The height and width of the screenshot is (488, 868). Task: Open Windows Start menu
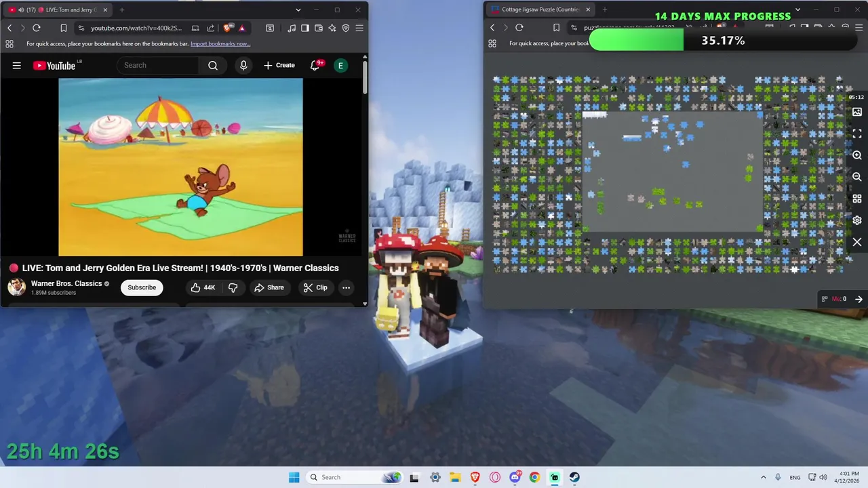pyautogui.click(x=294, y=477)
